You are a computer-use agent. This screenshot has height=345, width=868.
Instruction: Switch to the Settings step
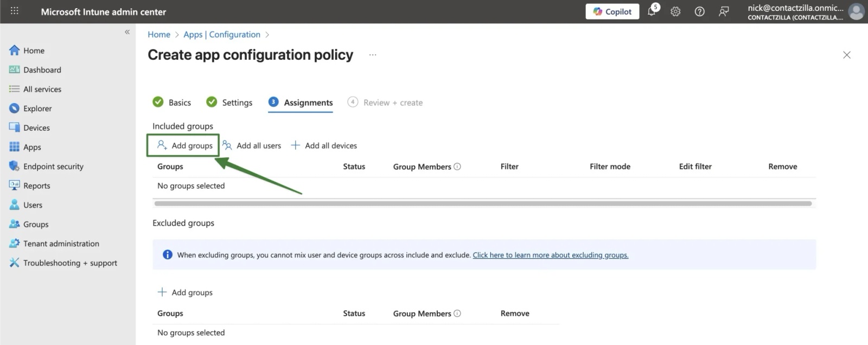coord(229,102)
